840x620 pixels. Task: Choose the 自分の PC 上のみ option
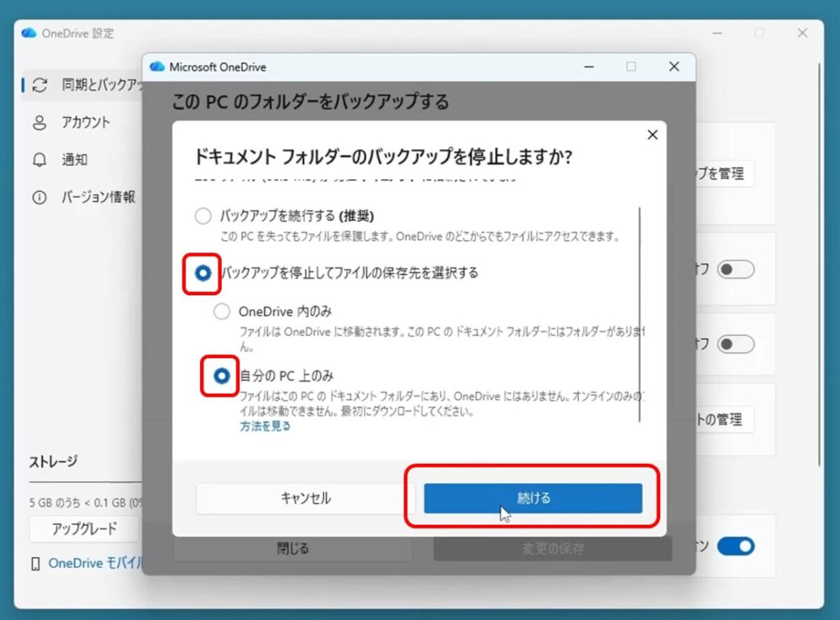[x=221, y=376]
